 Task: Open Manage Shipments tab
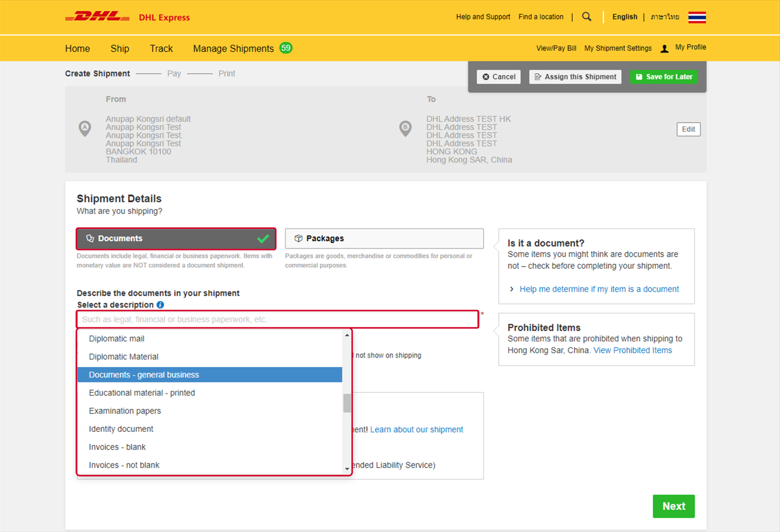point(234,49)
